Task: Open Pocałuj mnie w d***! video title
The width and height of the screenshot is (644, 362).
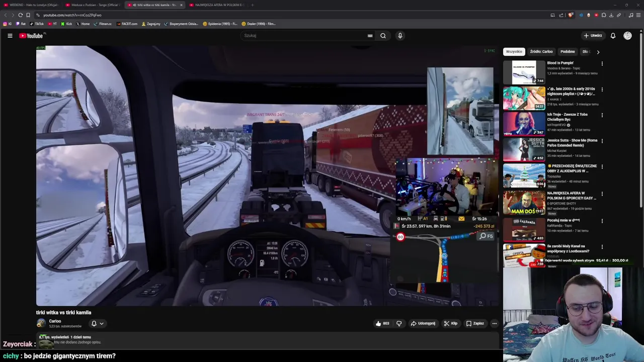Action: [563, 220]
